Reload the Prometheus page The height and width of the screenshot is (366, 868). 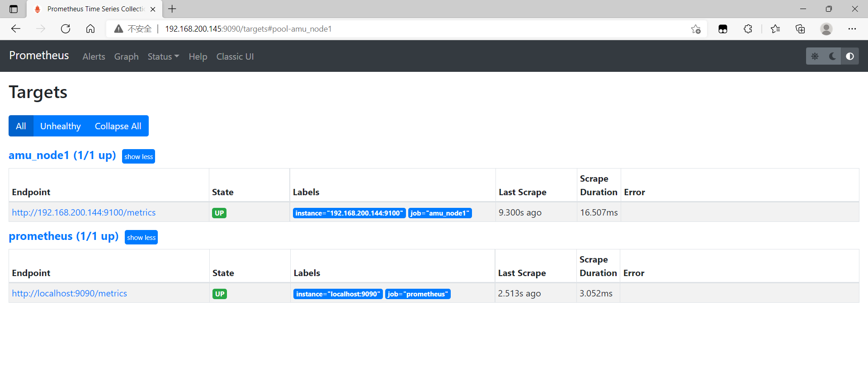pyautogui.click(x=66, y=29)
